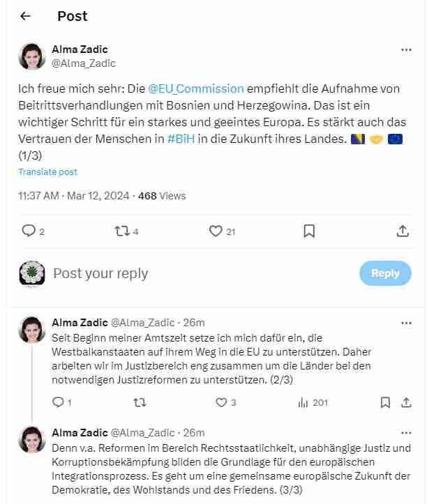
Task: Share the main post
Action: tap(403, 231)
